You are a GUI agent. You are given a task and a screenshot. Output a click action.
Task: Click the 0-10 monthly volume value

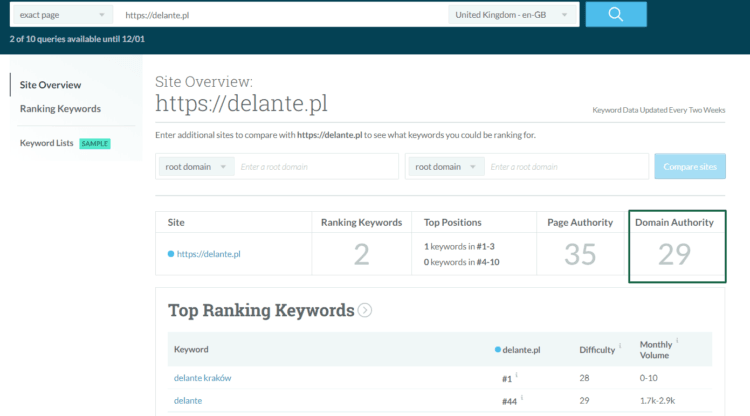pos(649,378)
